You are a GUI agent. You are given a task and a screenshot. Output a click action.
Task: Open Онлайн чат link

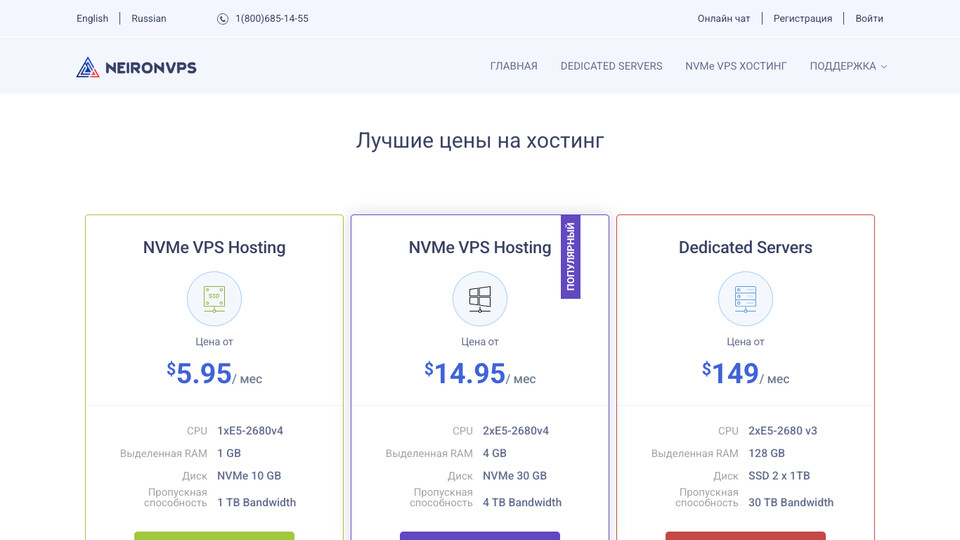pos(723,19)
